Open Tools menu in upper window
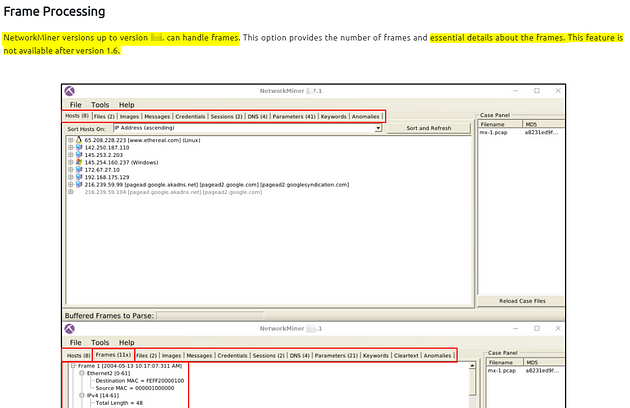 pyautogui.click(x=100, y=105)
